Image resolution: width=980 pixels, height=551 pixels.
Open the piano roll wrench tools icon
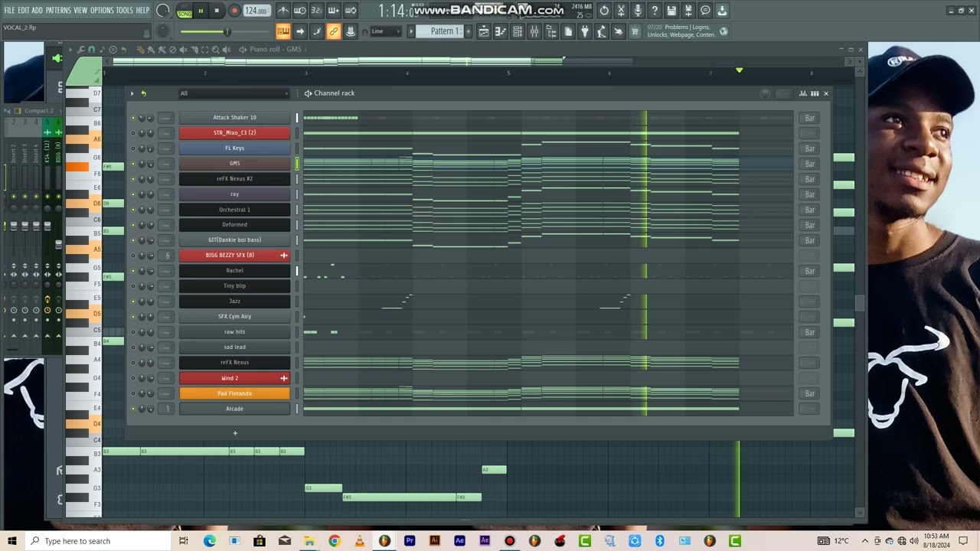(x=80, y=49)
